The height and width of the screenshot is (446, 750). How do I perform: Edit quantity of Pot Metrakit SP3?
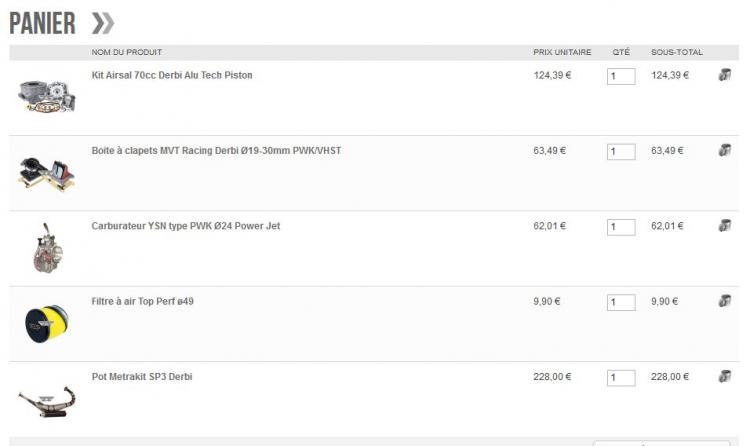click(621, 378)
